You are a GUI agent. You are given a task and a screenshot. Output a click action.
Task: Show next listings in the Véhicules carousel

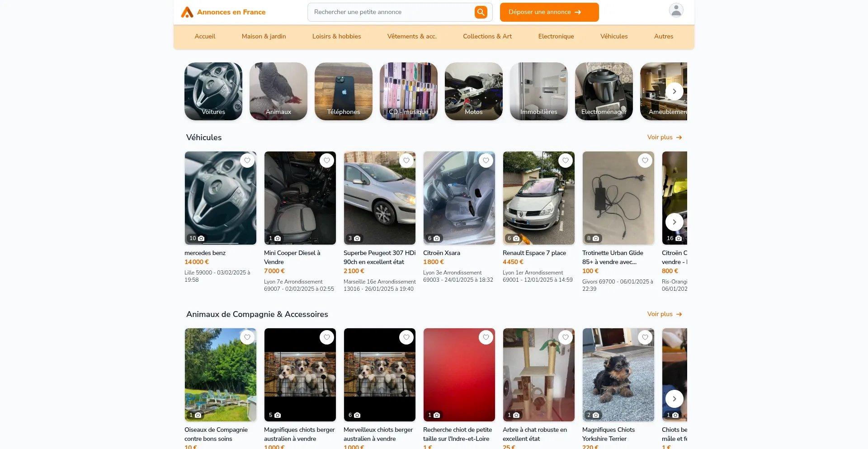[675, 222]
